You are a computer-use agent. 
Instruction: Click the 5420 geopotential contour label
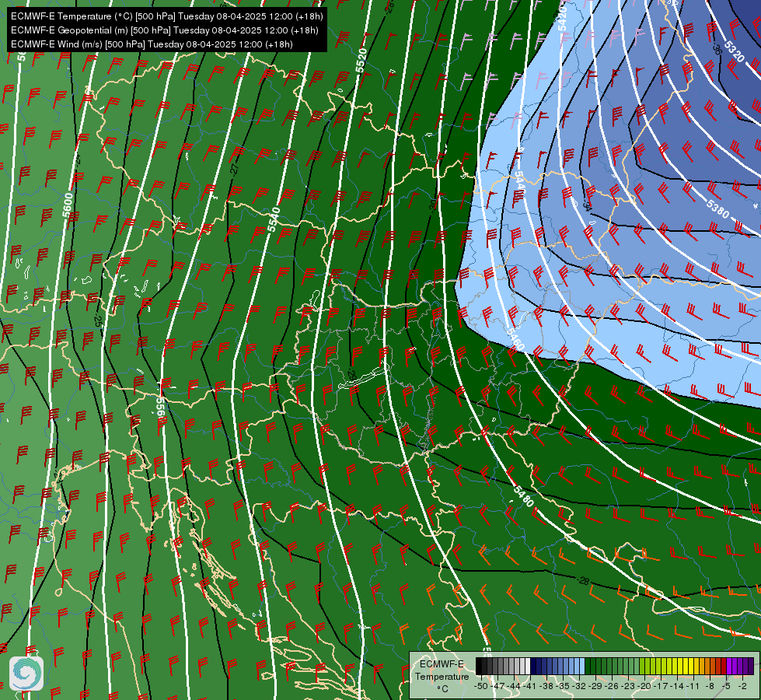(561, 19)
